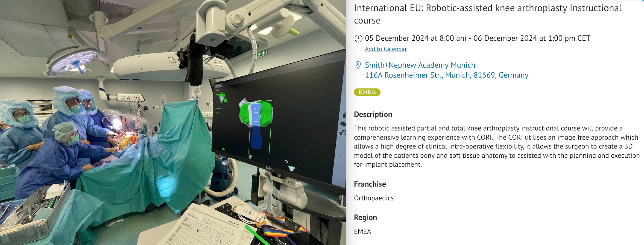Click the Description heading
Screen dimensions: 644x245
[373, 115]
